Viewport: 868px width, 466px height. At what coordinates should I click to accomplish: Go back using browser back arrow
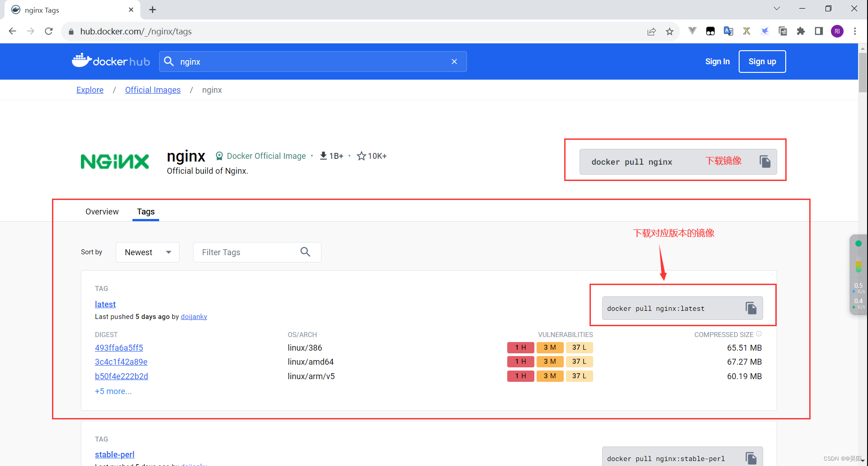tap(13, 31)
